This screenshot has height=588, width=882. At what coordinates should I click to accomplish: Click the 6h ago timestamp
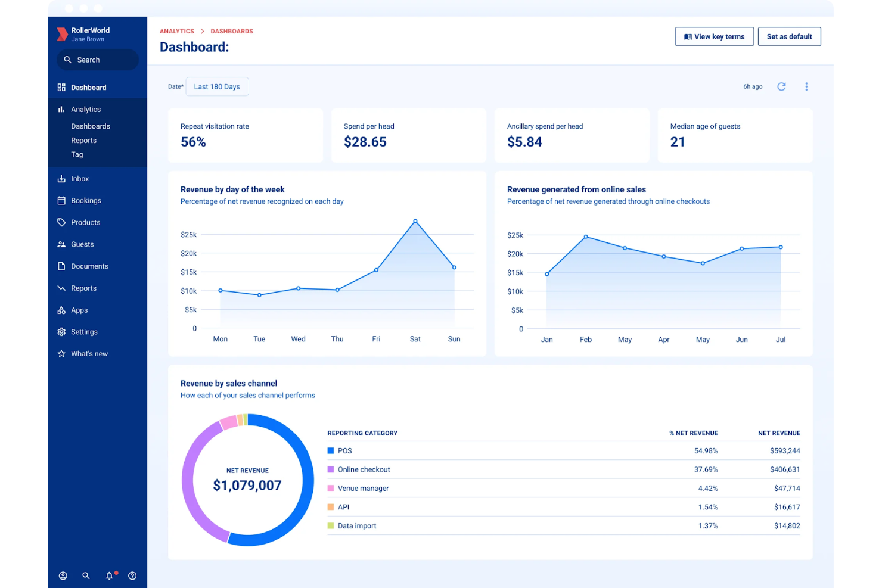point(753,87)
